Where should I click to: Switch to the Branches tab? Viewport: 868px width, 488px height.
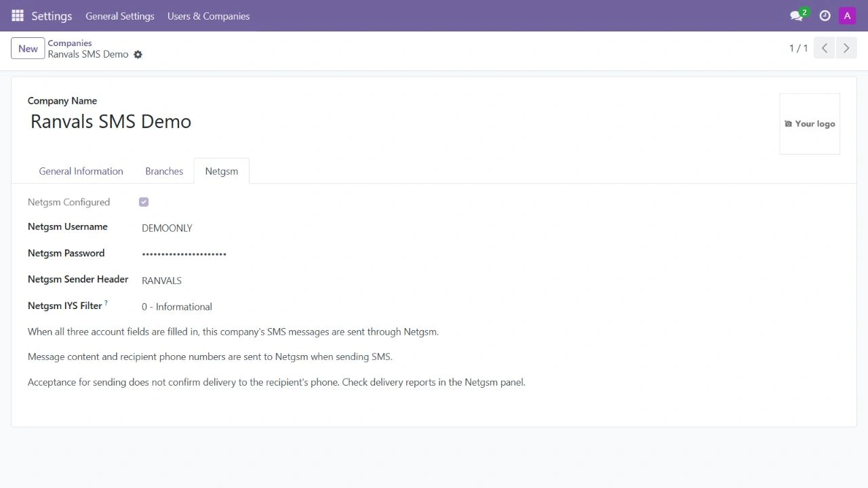164,171
